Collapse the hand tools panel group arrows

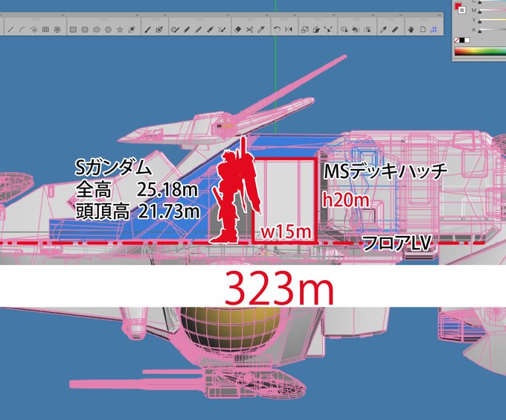[x=440, y=15]
